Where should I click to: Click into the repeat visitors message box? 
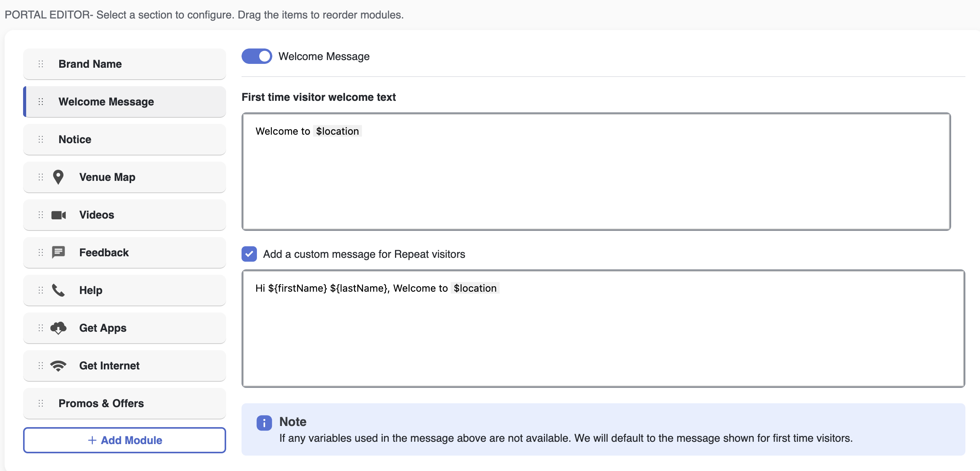click(x=603, y=339)
